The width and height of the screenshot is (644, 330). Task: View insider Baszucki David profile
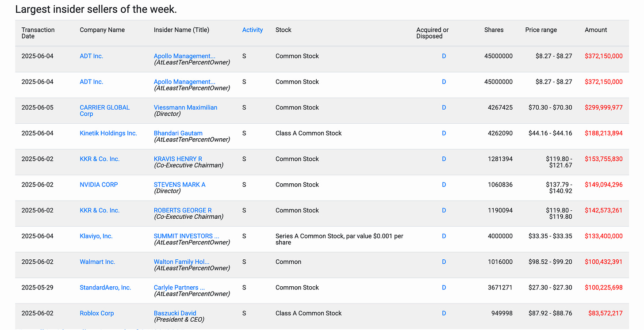(x=175, y=313)
